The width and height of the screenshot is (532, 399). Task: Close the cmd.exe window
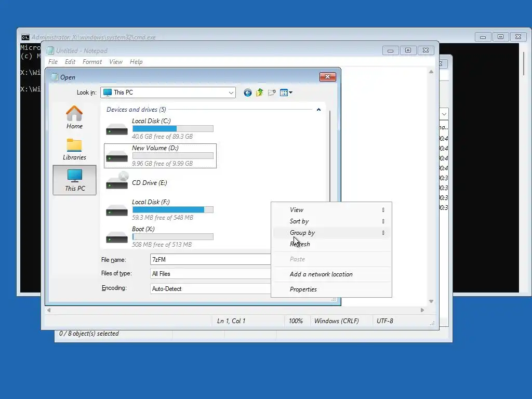point(518,37)
